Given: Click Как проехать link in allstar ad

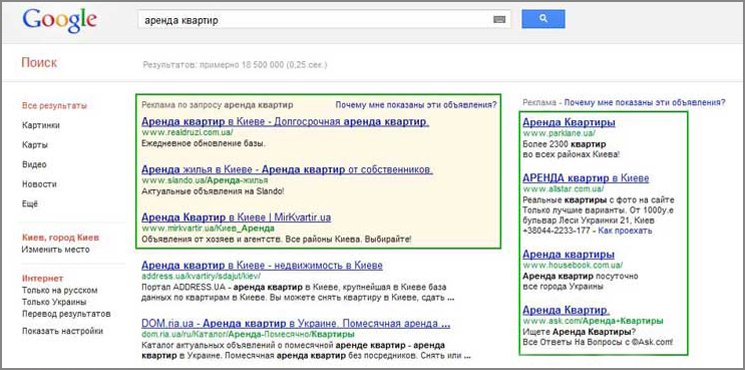Looking at the screenshot, I should (x=625, y=231).
